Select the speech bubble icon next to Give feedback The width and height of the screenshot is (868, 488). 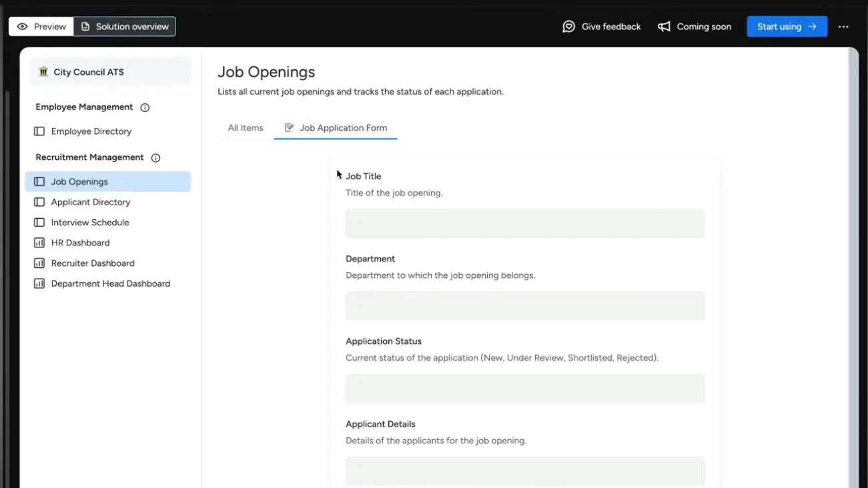click(568, 26)
